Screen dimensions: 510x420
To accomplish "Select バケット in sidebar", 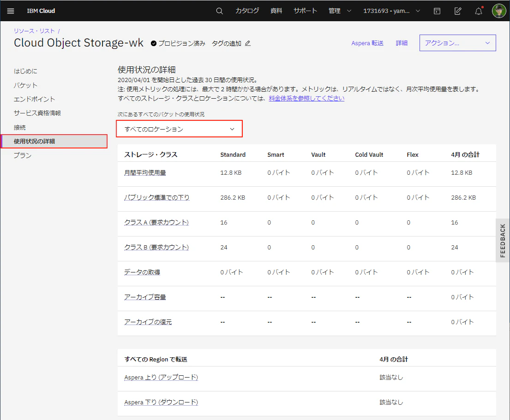I will coord(25,85).
